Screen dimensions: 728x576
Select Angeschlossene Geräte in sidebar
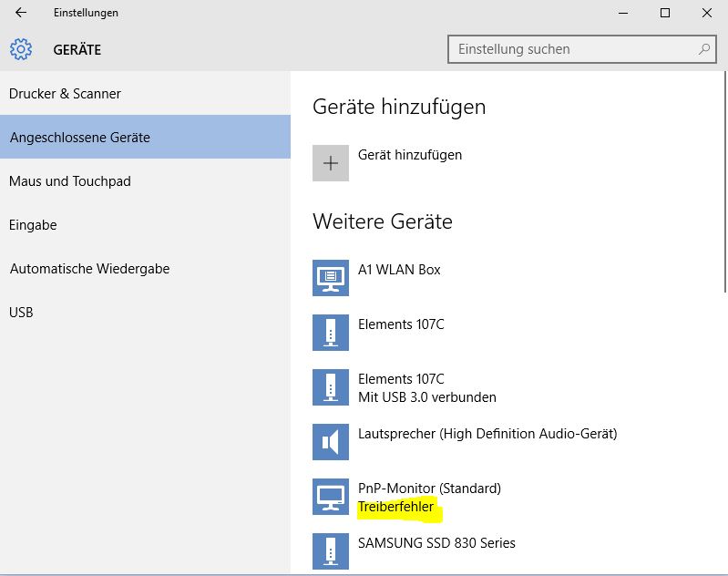click(x=80, y=138)
